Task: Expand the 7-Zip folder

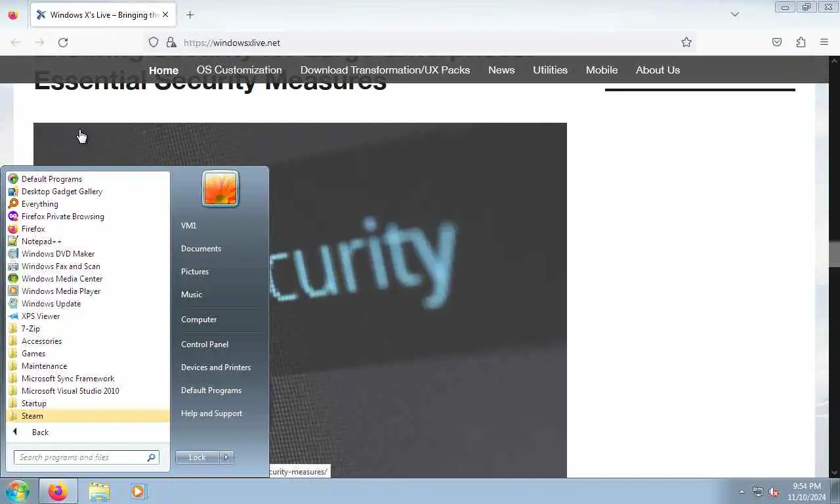Action: pos(88,329)
